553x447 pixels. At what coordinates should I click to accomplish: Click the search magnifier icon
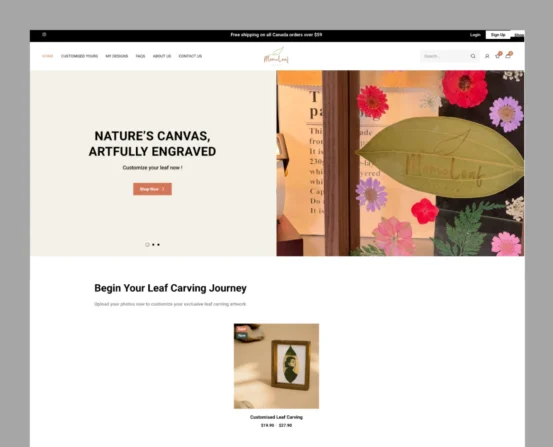(473, 56)
